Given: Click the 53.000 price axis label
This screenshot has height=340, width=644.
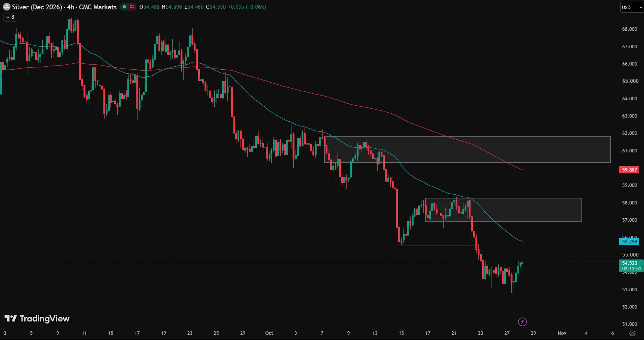Looking at the screenshot, I should tap(629, 290).
